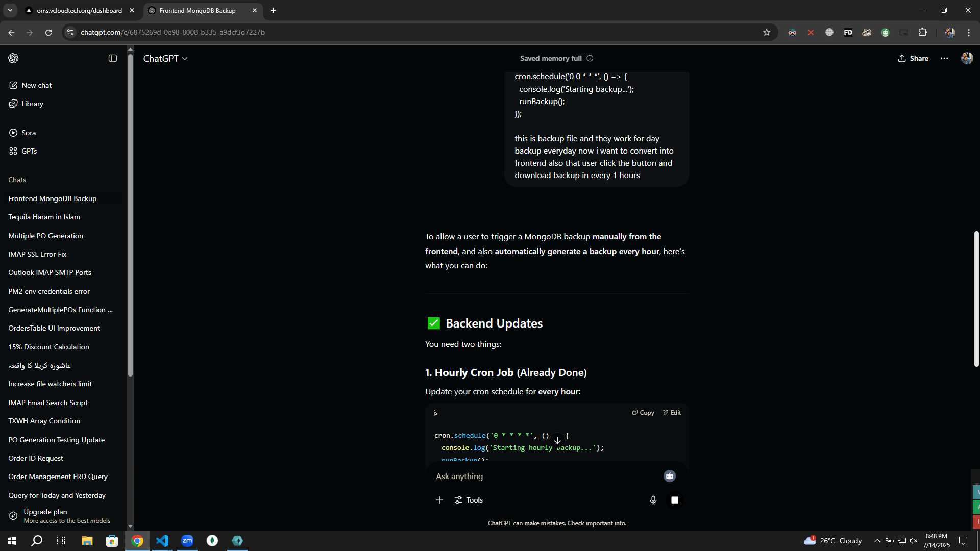
Task: Open the ChatGPT profile avatar menu
Action: (967, 58)
